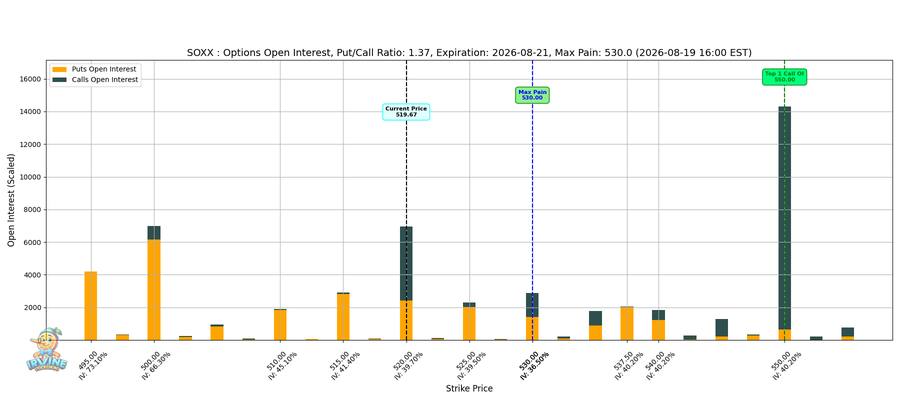The image size is (900, 400).
Task: Click the dark calls segment of the 530 bar
Action: tap(532, 305)
